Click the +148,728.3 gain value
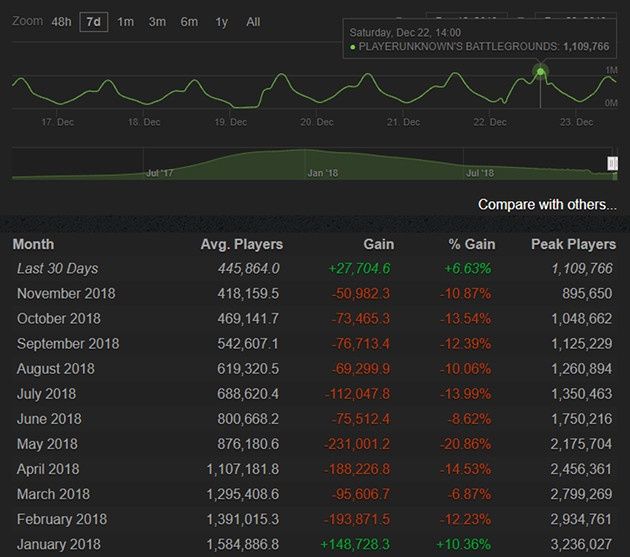The width and height of the screenshot is (630, 557). (355, 545)
